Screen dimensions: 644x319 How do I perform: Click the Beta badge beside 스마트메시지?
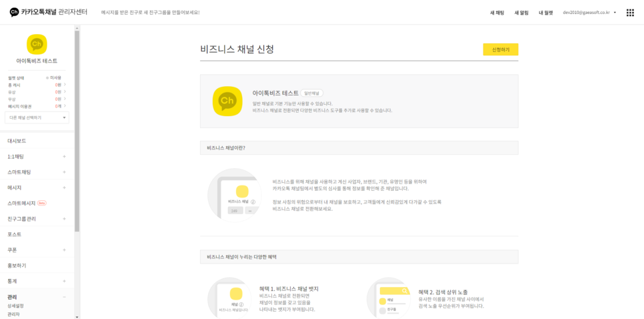[41, 203]
